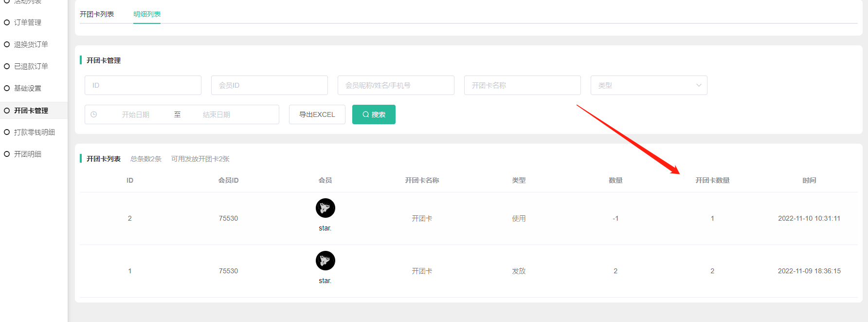
Task: Click the star. avatar in row 1
Action: 325,208
